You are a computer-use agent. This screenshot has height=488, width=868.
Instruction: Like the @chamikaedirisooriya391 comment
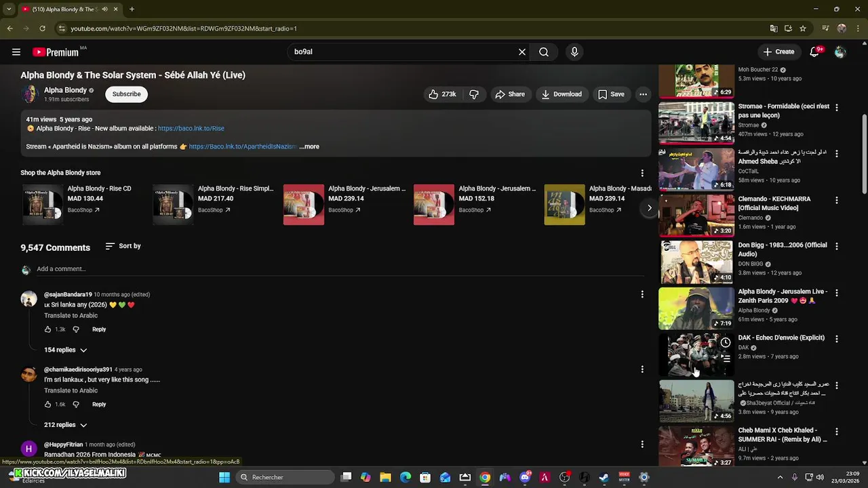[47, 405]
